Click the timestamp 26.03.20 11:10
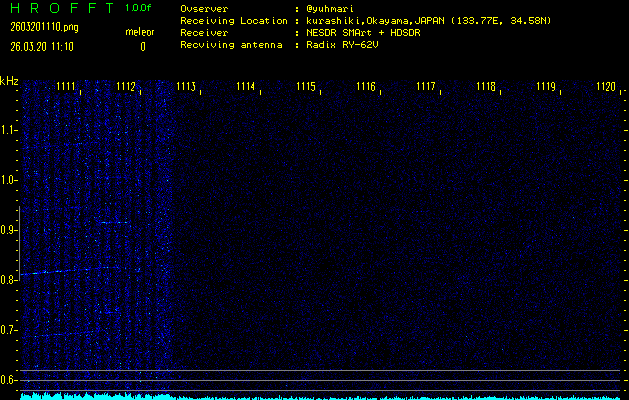The width and height of the screenshot is (629, 400). pos(42,47)
